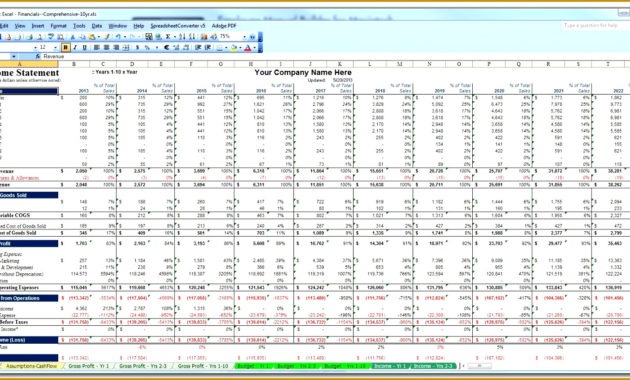The image size is (630, 380).
Task: Open the Data menu
Action: pos(97,26)
